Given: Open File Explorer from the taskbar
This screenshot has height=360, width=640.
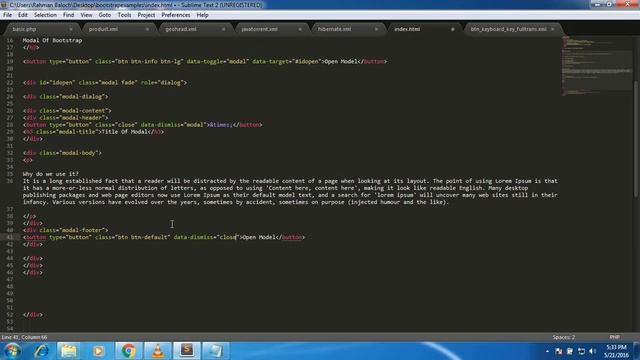Looking at the screenshot, I should pos(69,351).
